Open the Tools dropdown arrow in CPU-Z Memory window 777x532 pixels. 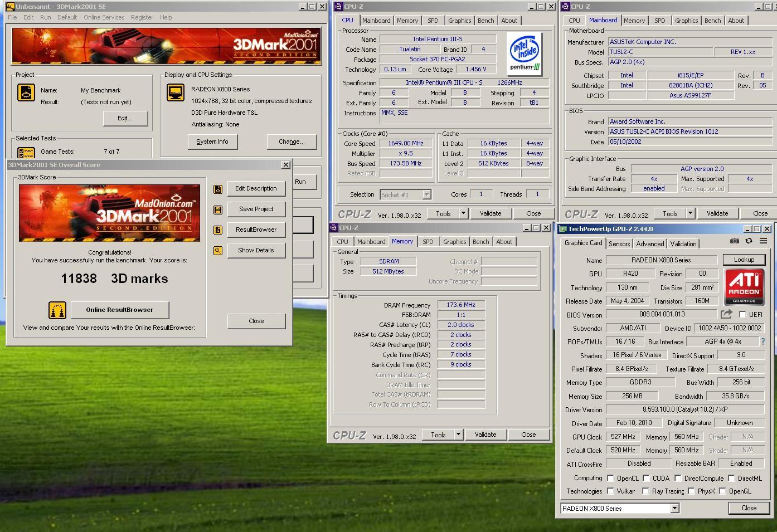coord(458,435)
